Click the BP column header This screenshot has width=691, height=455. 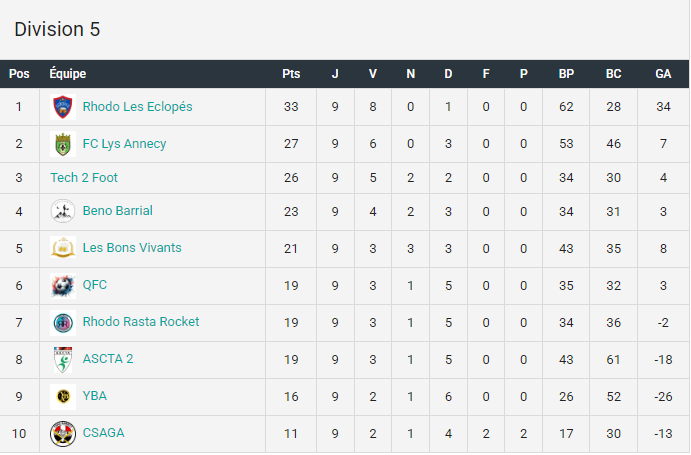click(x=566, y=74)
